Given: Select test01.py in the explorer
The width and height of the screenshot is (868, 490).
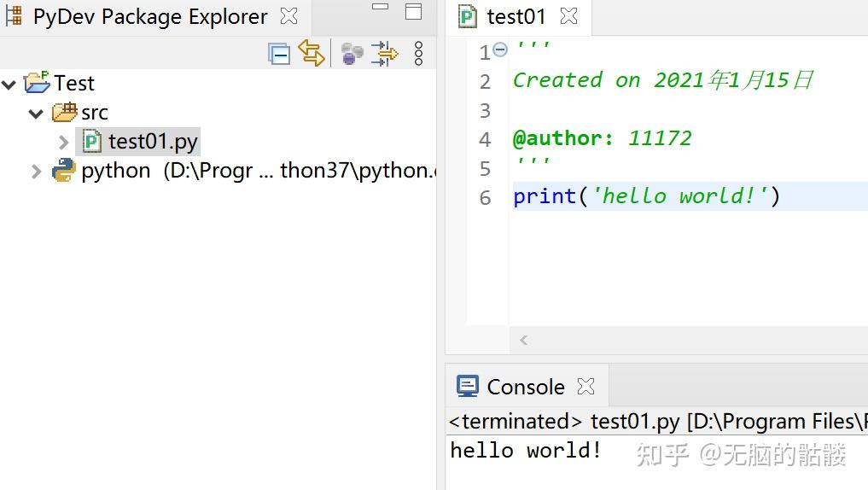Looking at the screenshot, I should [x=153, y=142].
